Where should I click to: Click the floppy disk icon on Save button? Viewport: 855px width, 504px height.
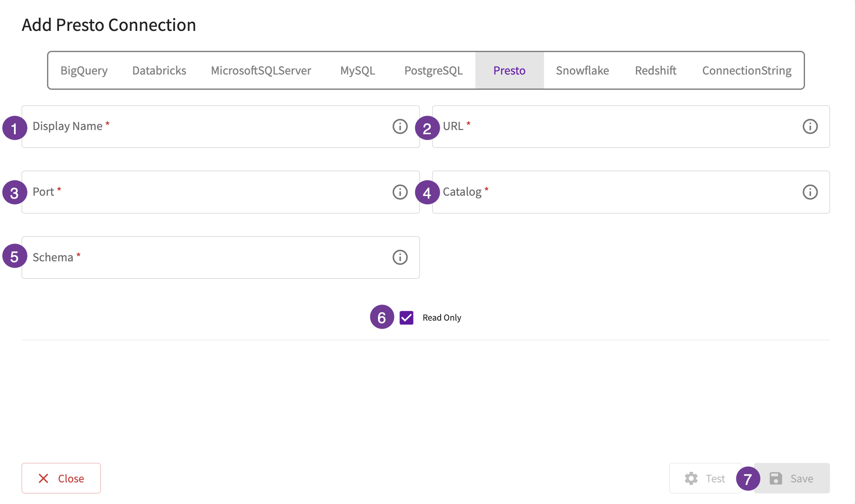click(776, 478)
